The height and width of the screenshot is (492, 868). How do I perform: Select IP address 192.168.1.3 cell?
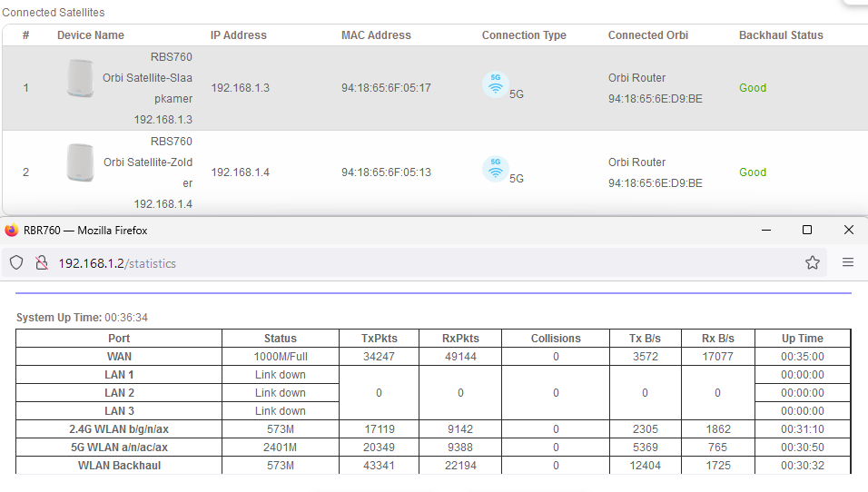pos(241,88)
